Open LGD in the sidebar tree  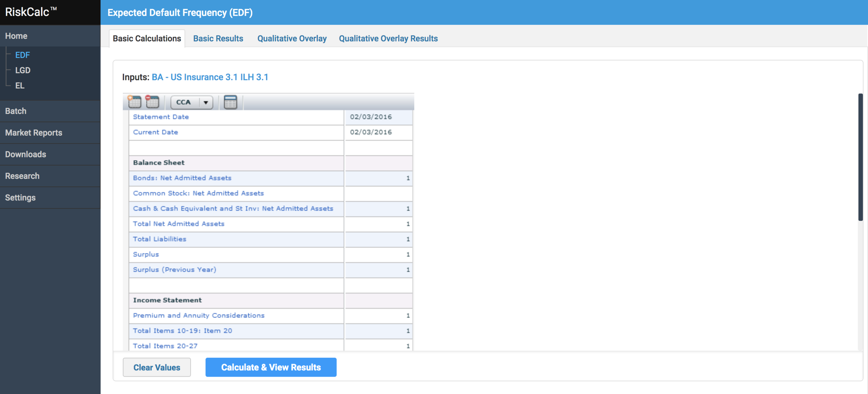coord(23,70)
